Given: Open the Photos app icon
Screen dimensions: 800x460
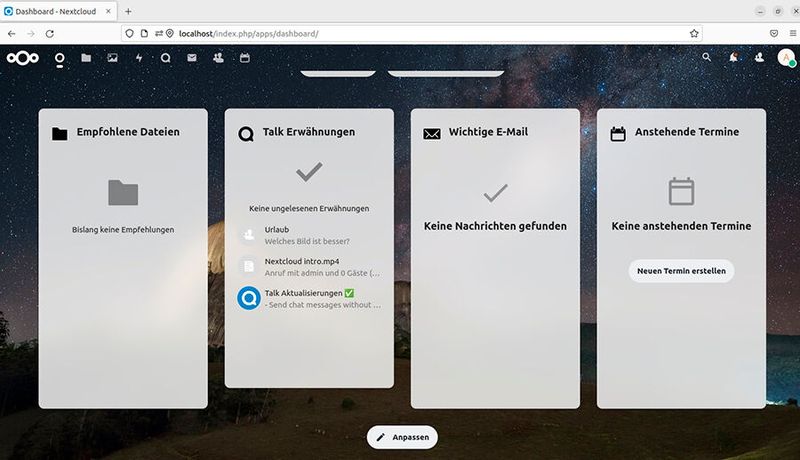Looking at the screenshot, I should point(113,58).
